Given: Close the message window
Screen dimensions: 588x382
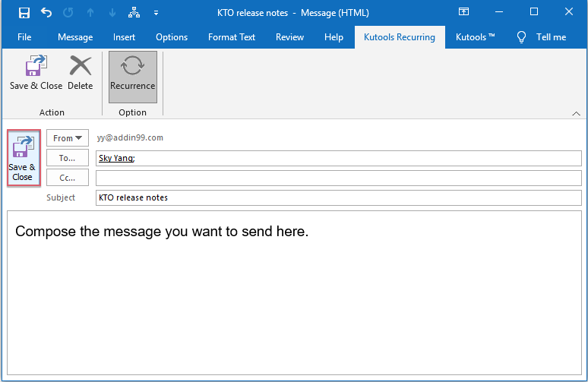Looking at the screenshot, I should tap(569, 12).
